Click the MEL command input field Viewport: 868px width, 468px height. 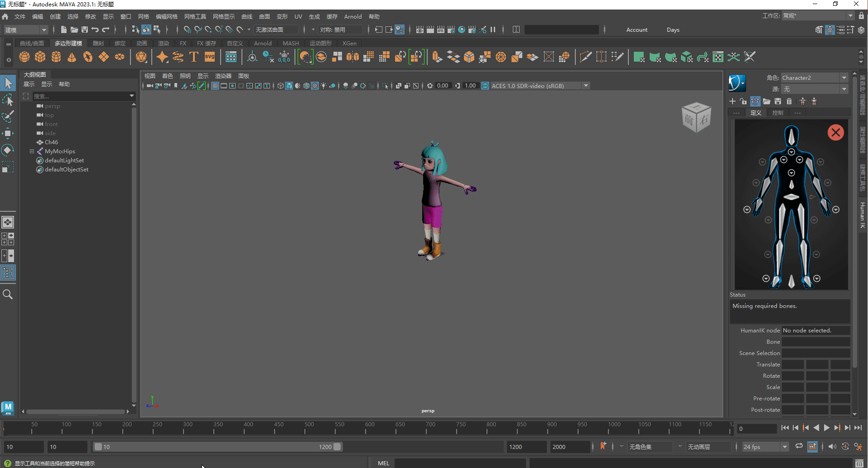click(x=460, y=463)
